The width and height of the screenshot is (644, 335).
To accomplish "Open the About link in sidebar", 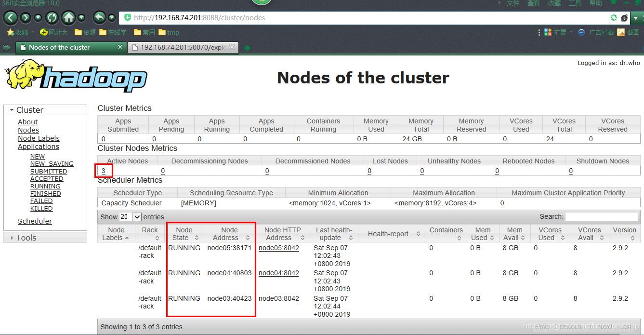I will pos(28,122).
